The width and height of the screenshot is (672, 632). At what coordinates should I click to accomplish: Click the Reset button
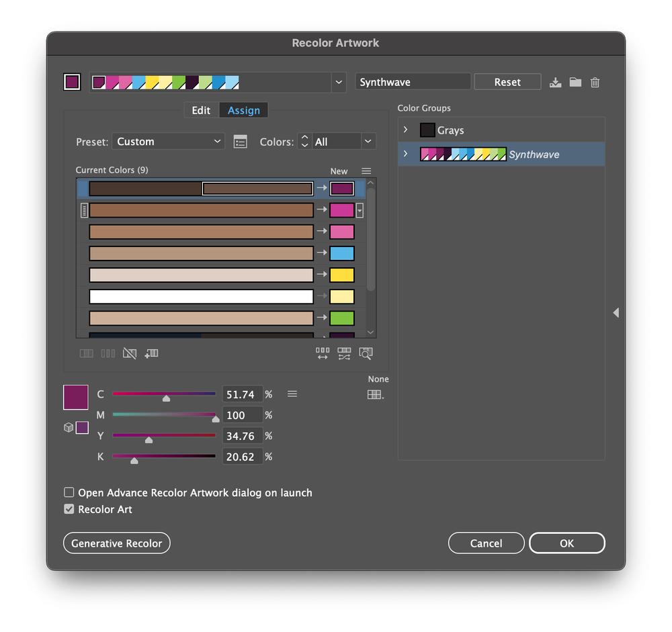[507, 82]
